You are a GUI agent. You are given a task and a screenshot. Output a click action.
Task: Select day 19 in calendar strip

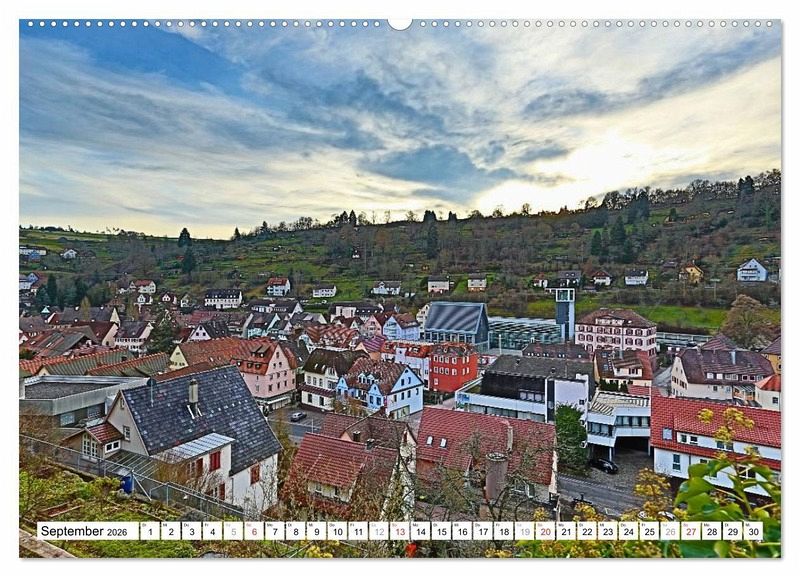point(524,531)
